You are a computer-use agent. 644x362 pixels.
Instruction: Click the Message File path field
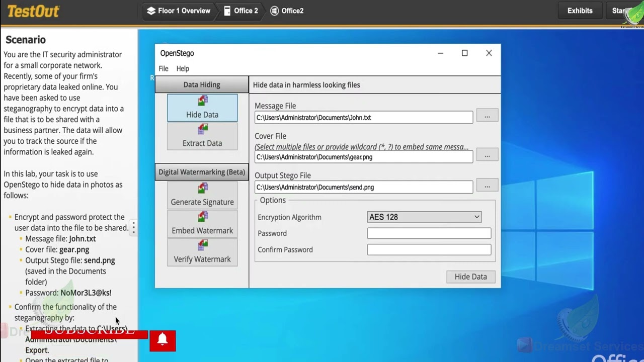364,117
